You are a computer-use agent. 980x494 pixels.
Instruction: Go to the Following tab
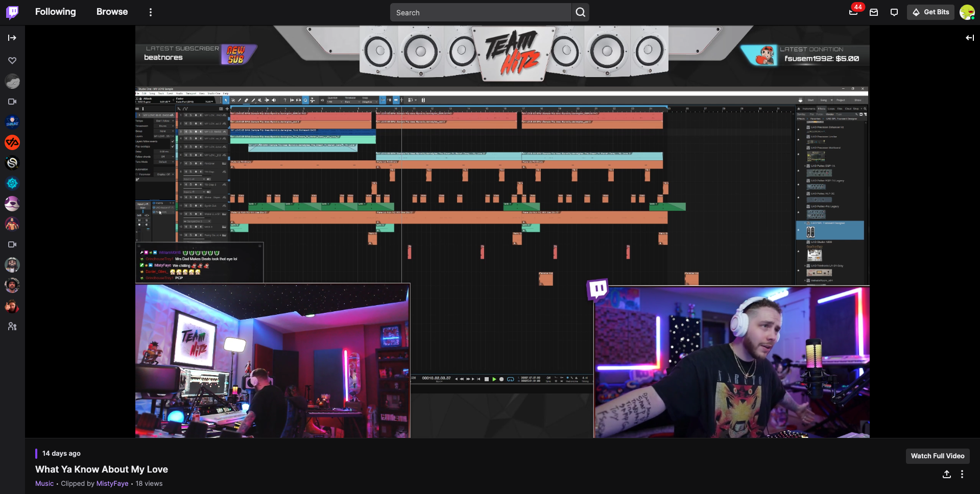tap(55, 12)
